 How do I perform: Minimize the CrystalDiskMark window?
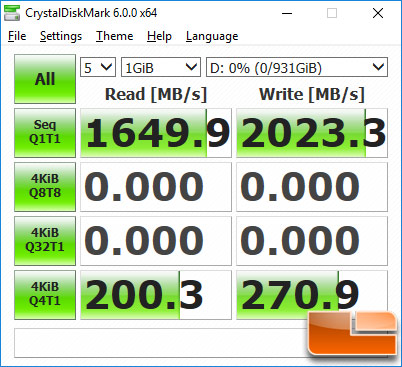(287, 13)
